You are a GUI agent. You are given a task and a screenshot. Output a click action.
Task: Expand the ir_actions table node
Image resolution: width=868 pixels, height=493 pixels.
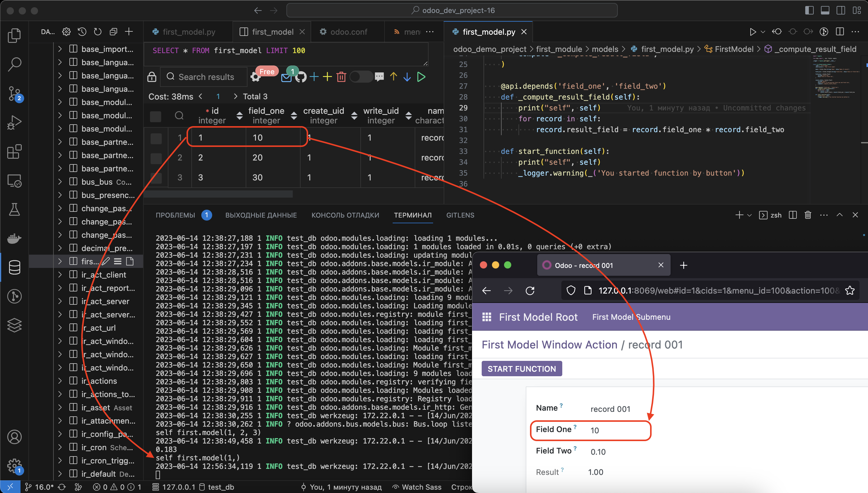[x=60, y=381]
